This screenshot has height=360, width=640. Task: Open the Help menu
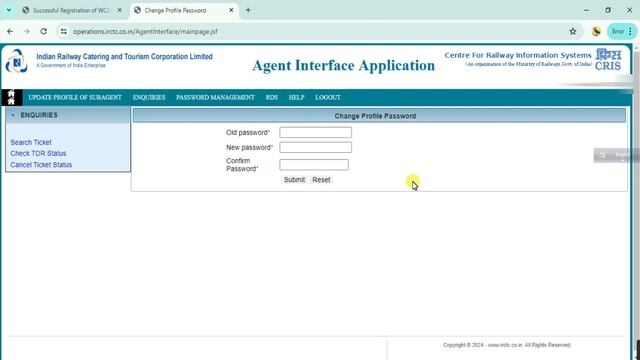click(x=296, y=98)
